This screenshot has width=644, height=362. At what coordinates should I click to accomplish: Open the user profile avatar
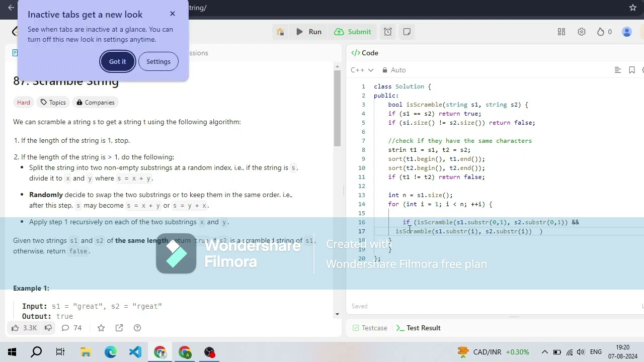coord(627,32)
